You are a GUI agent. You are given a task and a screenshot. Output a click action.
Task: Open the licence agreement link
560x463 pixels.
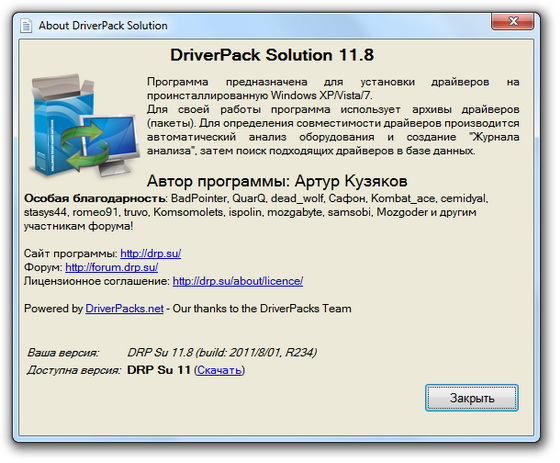click(x=238, y=281)
